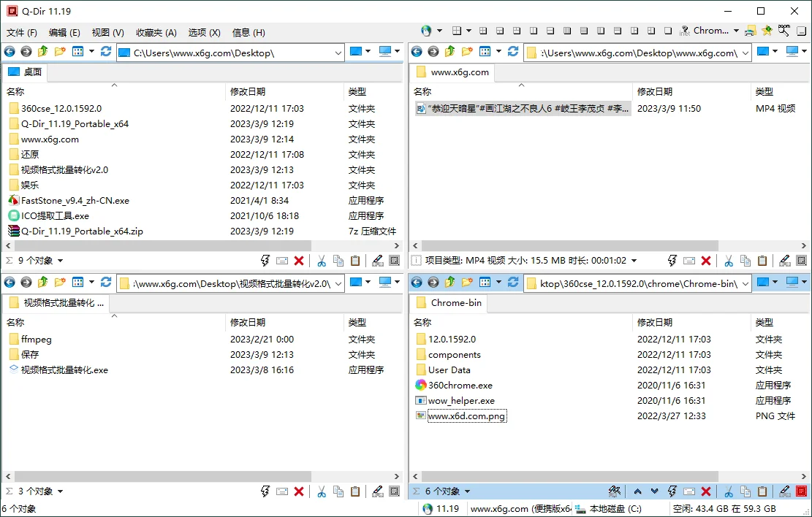Open the 视图 menu
This screenshot has width=812, height=517.
pyautogui.click(x=107, y=32)
